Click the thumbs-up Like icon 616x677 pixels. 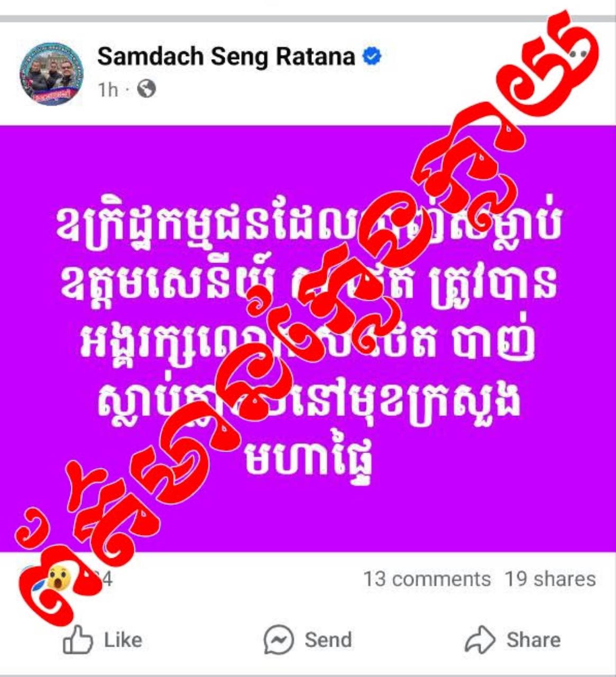point(78,640)
